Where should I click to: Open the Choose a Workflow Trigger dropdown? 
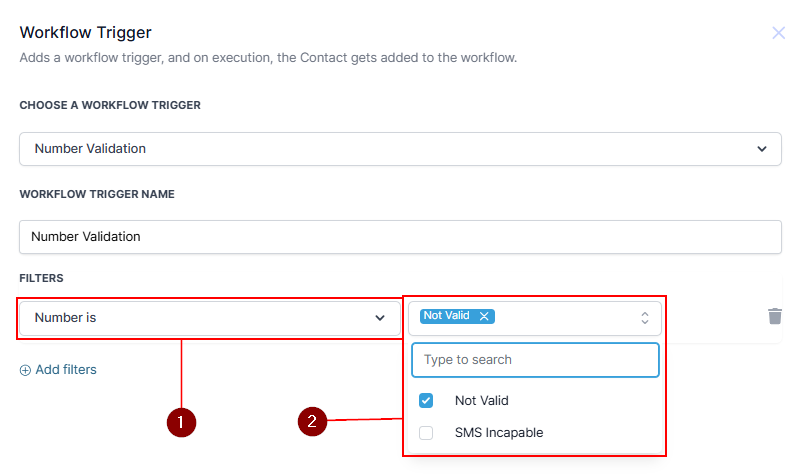tap(400, 149)
